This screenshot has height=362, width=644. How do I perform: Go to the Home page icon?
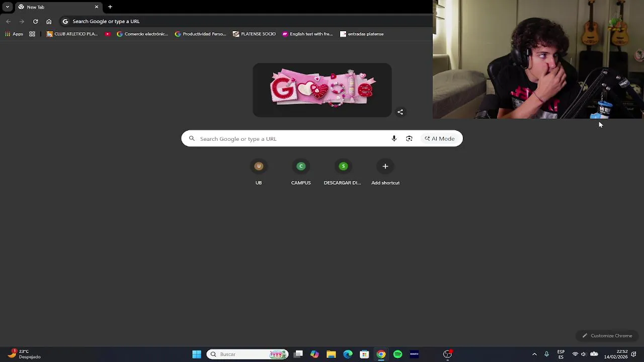tap(49, 22)
